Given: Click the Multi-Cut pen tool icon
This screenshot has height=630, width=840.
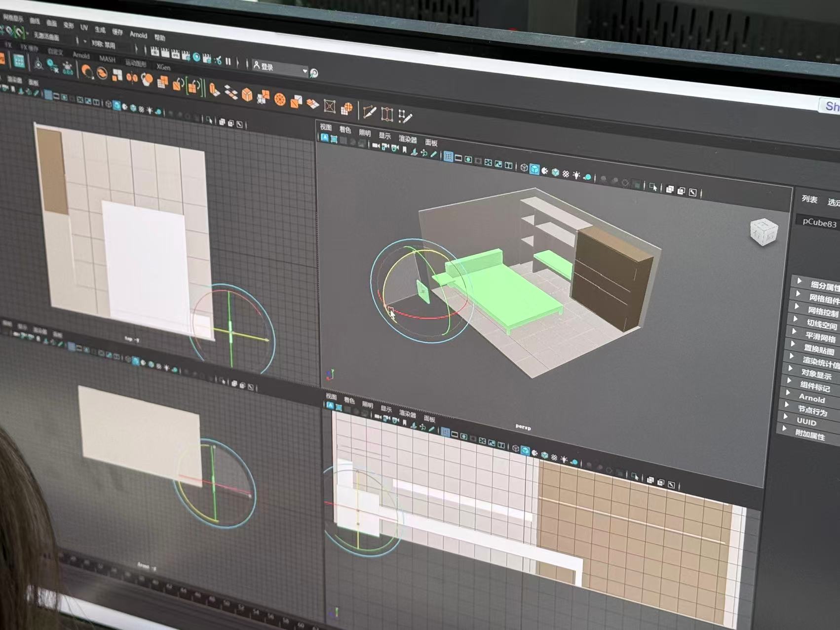Looking at the screenshot, I should pos(369,113).
